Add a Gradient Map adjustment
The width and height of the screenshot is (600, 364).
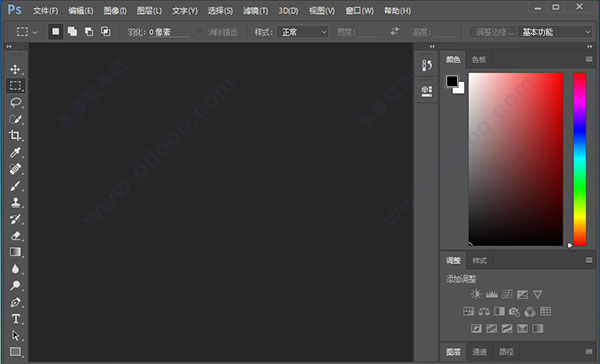coord(538,328)
